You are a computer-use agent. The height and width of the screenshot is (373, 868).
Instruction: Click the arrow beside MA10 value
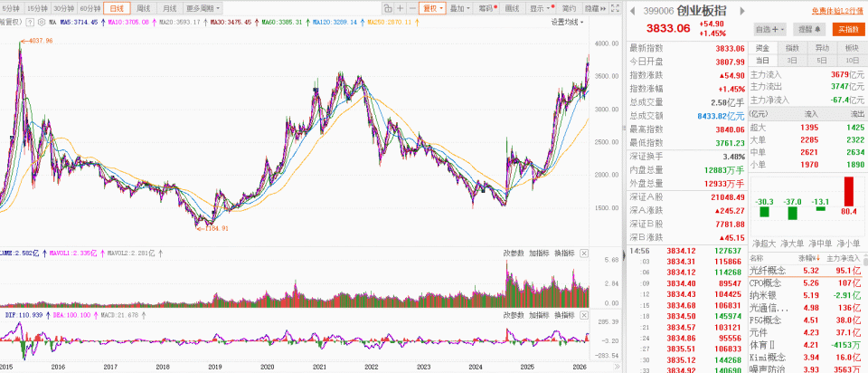point(154,22)
